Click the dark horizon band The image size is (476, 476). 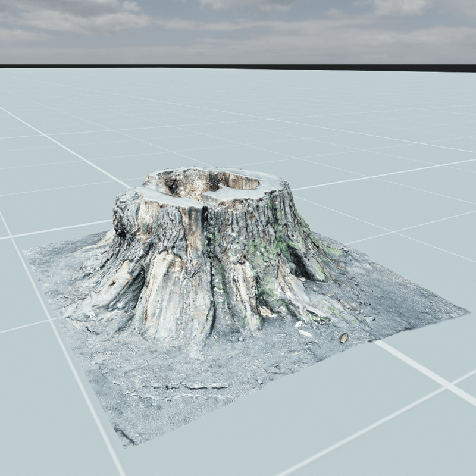click(x=238, y=67)
